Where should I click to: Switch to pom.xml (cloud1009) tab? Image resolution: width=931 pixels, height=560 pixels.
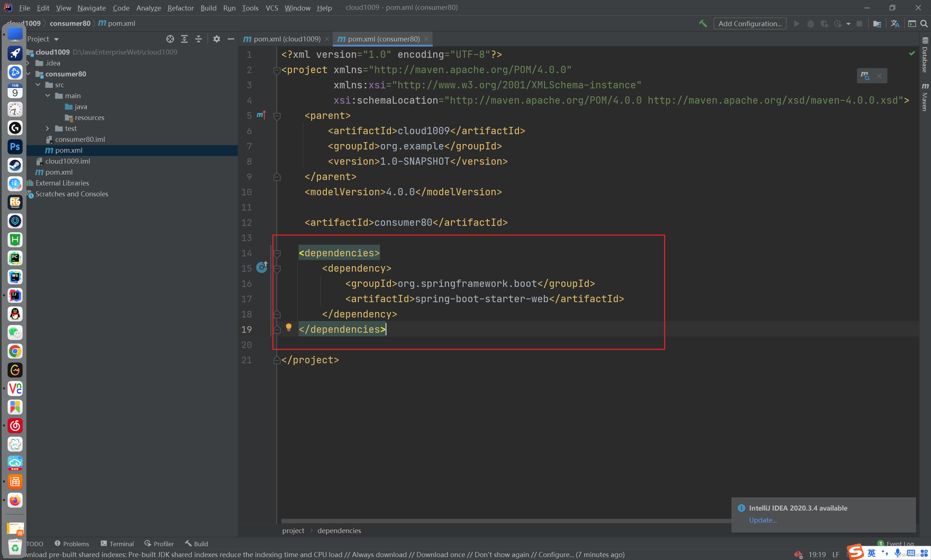[287, 39]
